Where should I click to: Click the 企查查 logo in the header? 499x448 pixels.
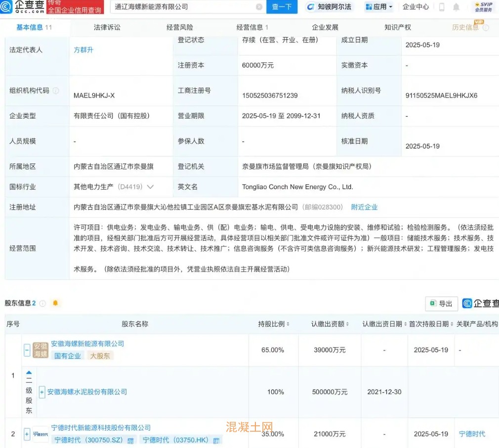(x=22, y=6)
